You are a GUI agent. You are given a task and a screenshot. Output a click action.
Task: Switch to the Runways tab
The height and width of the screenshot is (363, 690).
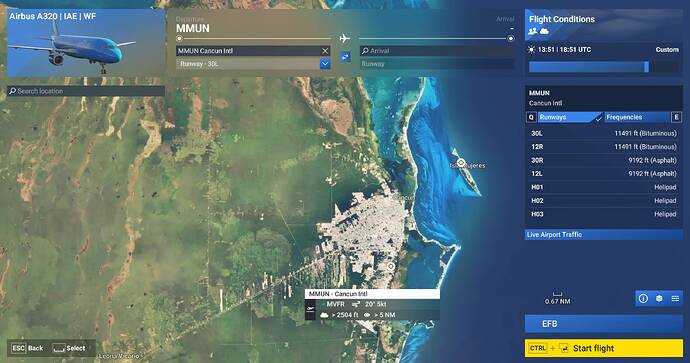point(570,117)
